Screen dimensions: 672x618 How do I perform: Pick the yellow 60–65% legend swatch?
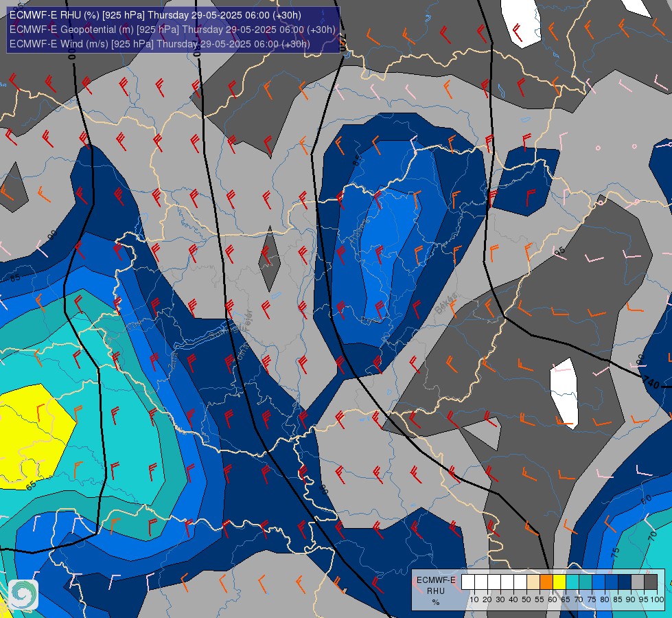click(559, 582)
